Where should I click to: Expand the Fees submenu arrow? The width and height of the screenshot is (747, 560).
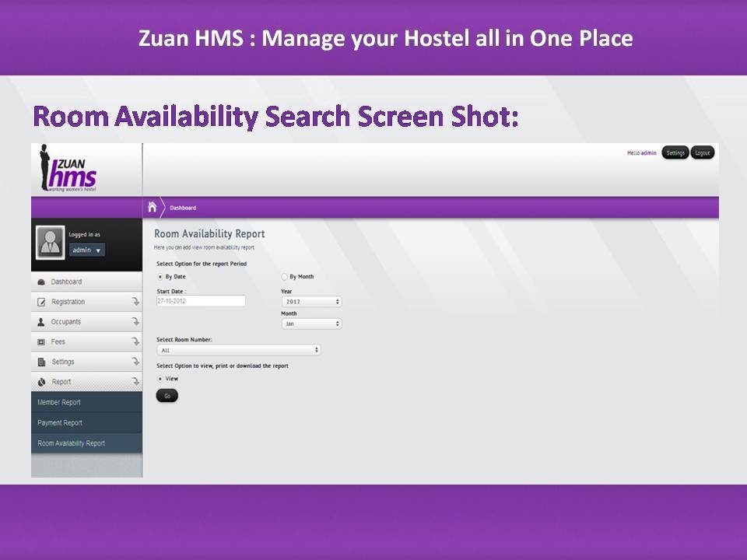pyautogui.click(x=135, y=342)
